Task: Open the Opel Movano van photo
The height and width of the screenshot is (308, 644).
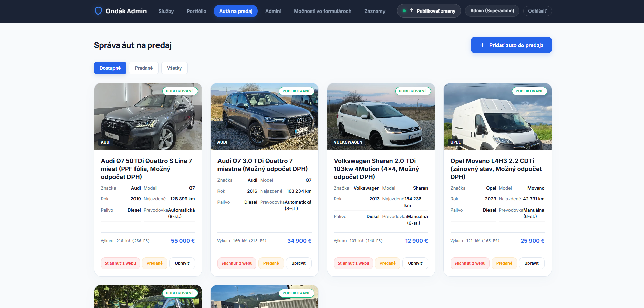Action: 498,116
